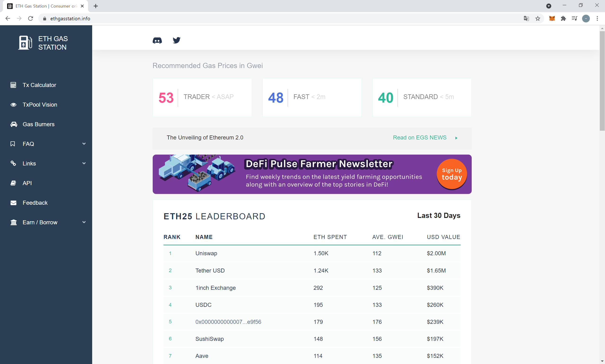
Task: Open MetaMask fox extension icon
Action: pos(552,18)
